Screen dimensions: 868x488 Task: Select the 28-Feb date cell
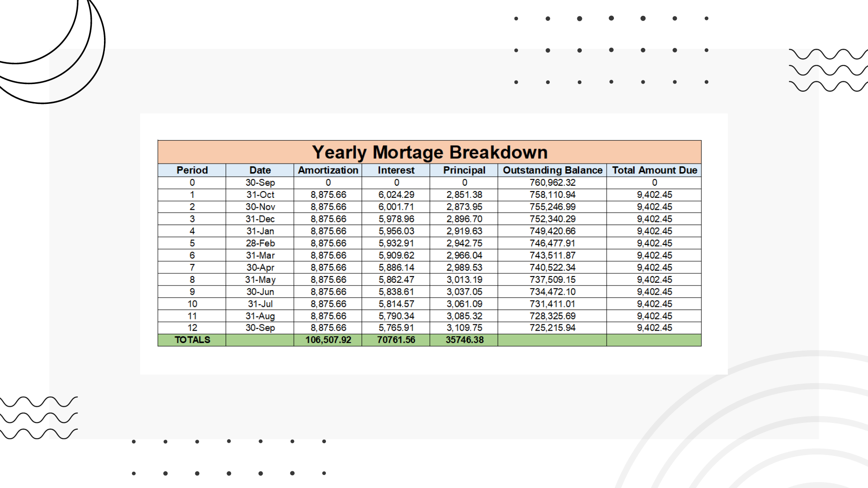tap(260, 243)
